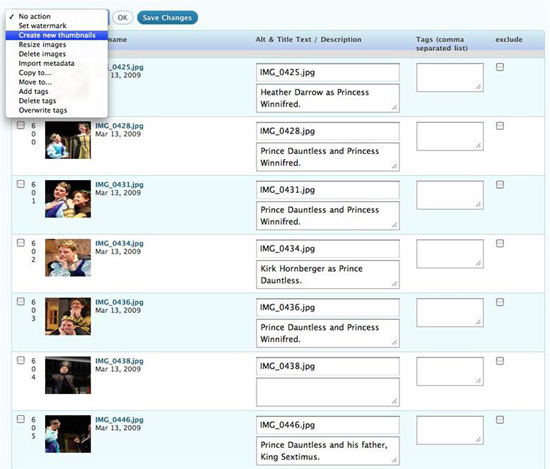This screenshot has width=550, height=469.
Task: Open thumbnail of IMG_0428.jpg
Action: click(x=68, y=140)
